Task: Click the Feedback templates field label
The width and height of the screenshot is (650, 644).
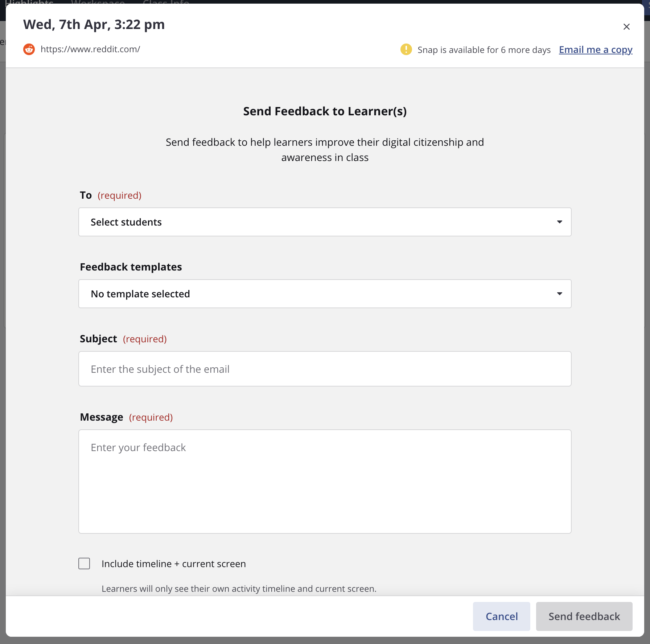Action: tap(131, 267)
